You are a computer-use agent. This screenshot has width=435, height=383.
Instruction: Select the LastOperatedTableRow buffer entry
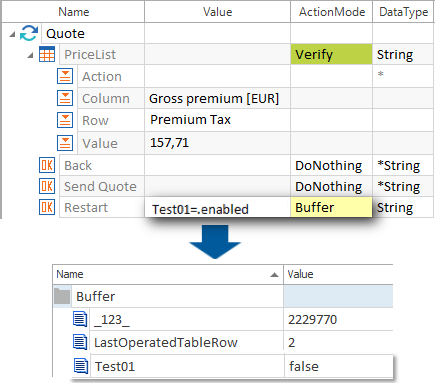166,342
